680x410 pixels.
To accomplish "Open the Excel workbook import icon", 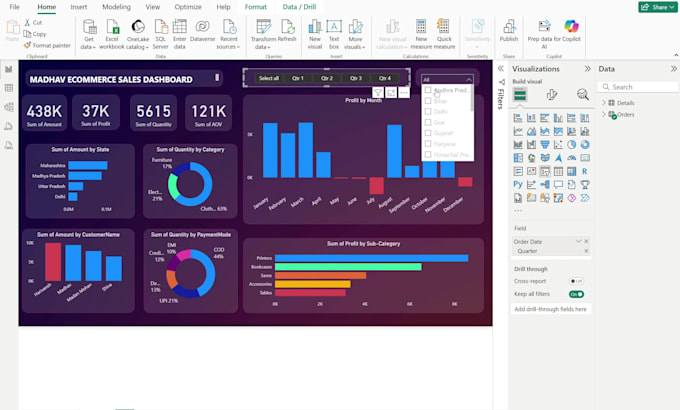I will coord(112,27).
